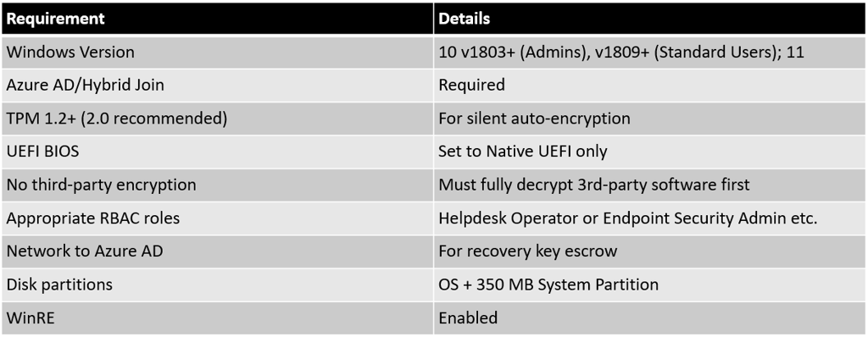Select the Disk partitions cell

(218, 285)
